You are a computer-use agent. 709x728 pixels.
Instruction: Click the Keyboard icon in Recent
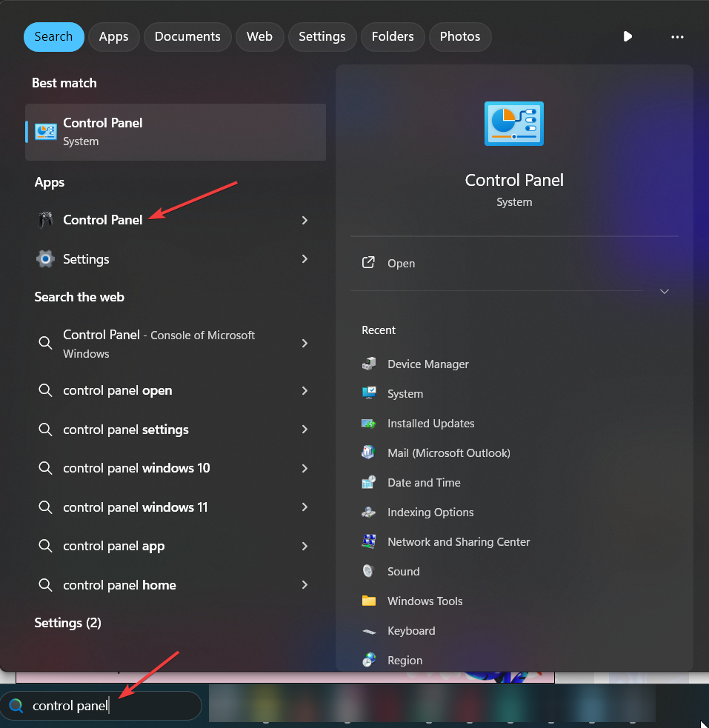pos(369,631)
